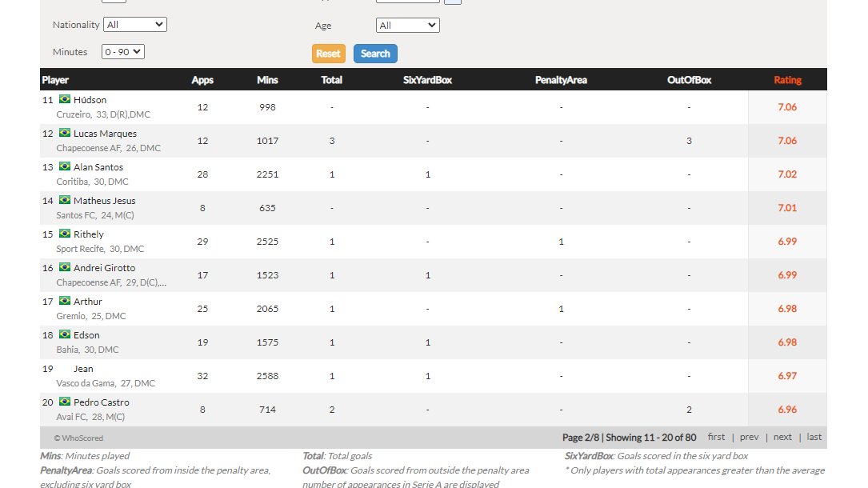Click Lucas Marques's OutOfBox value 3

click(689, 141)
